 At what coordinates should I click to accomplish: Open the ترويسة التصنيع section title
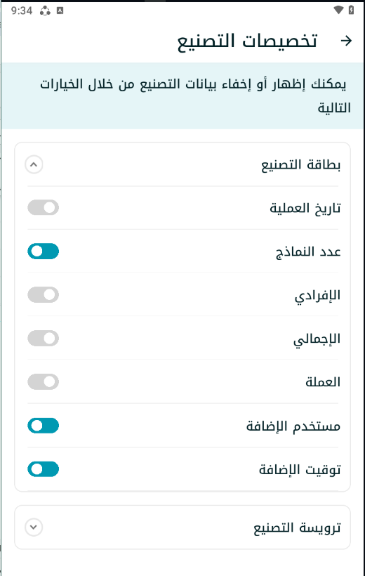(x=297, y=528)
